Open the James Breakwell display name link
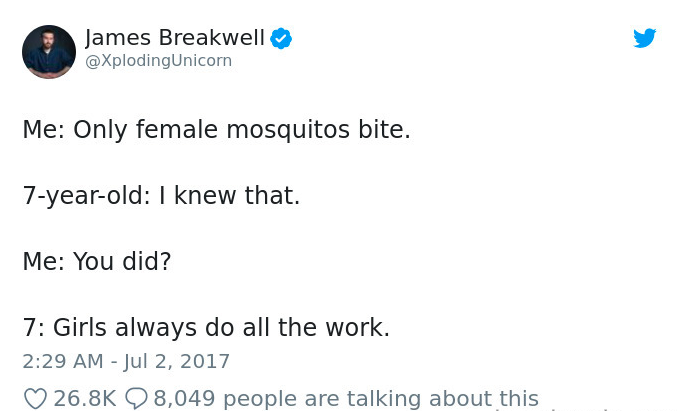Screen dimensions: 677x411 click(175, 38)
